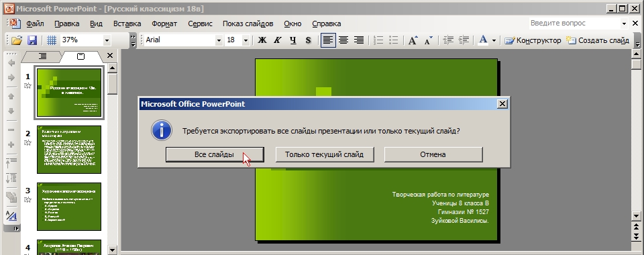Viewport: 644px width, 255px height.
Task: Click the Move Up arrow icon
Action: click(x=11, y=97)
